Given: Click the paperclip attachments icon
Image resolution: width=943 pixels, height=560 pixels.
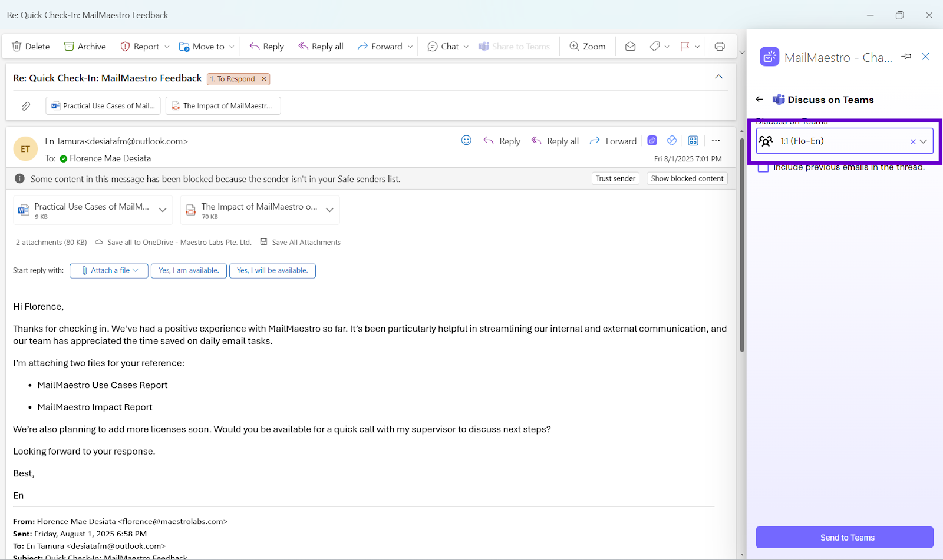Looking at the screenshot, I should 26,106.
